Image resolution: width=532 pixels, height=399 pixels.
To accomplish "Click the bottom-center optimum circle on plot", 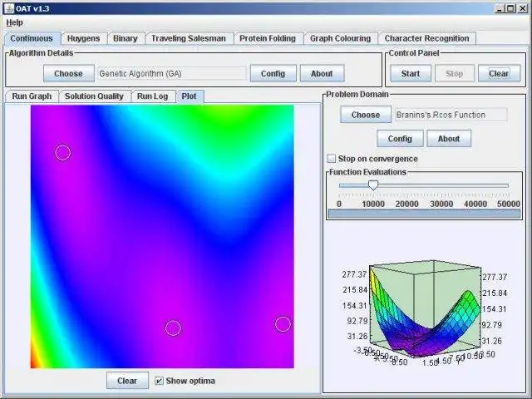I will (174, 328).
